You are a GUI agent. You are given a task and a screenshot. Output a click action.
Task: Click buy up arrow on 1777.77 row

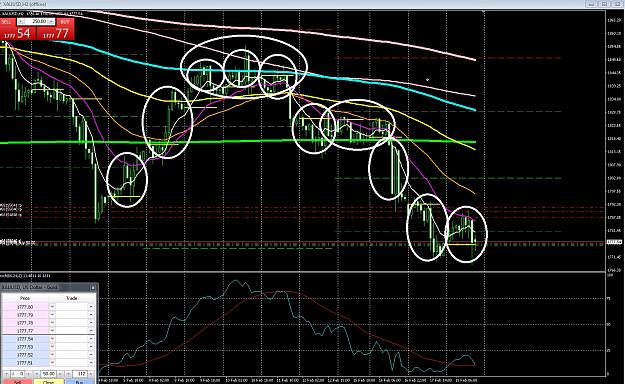[91, 331]
